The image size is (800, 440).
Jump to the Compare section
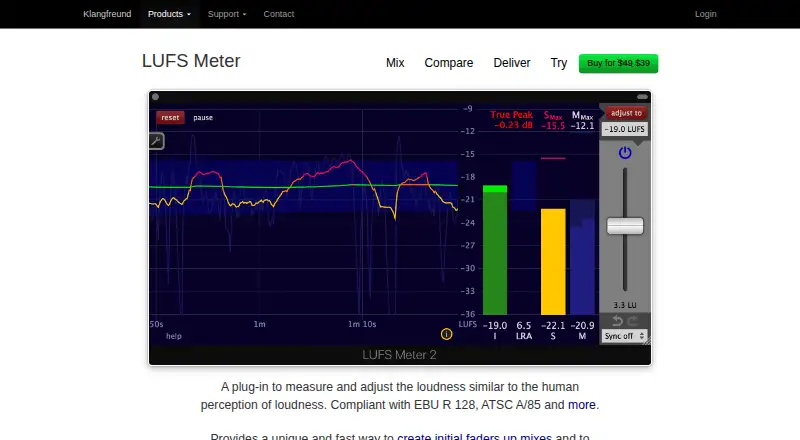click(449, 63)
